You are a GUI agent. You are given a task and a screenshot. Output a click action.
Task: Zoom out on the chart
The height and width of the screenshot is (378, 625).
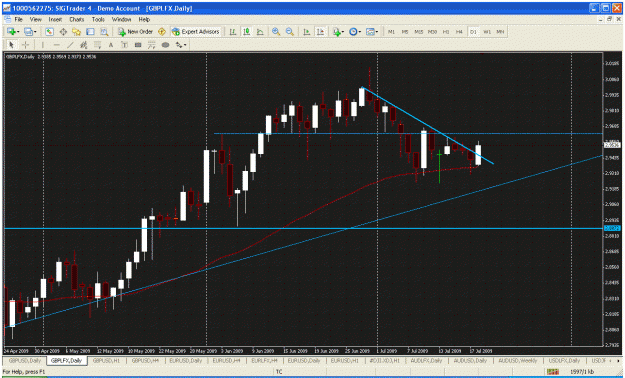[x=289, y=32]
